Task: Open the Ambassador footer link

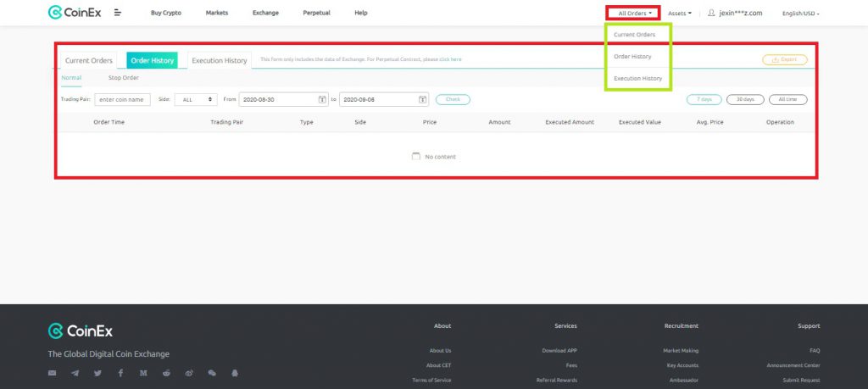Action: [684, 381]
